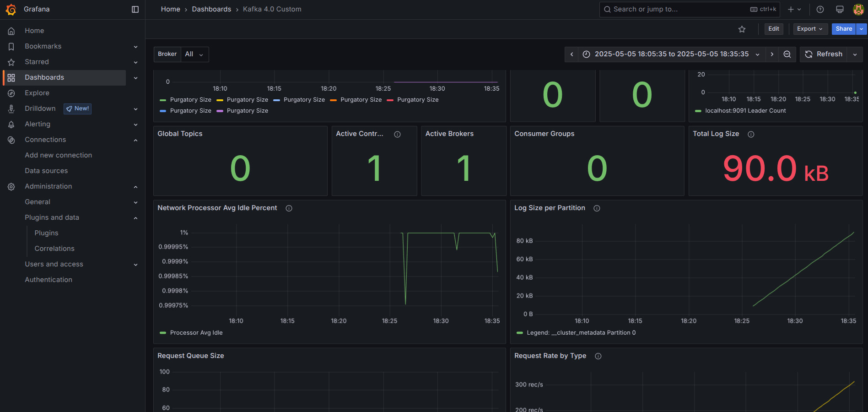Expand the Bookmarks section chevron
868x412 pixels.
click(135, 47)
